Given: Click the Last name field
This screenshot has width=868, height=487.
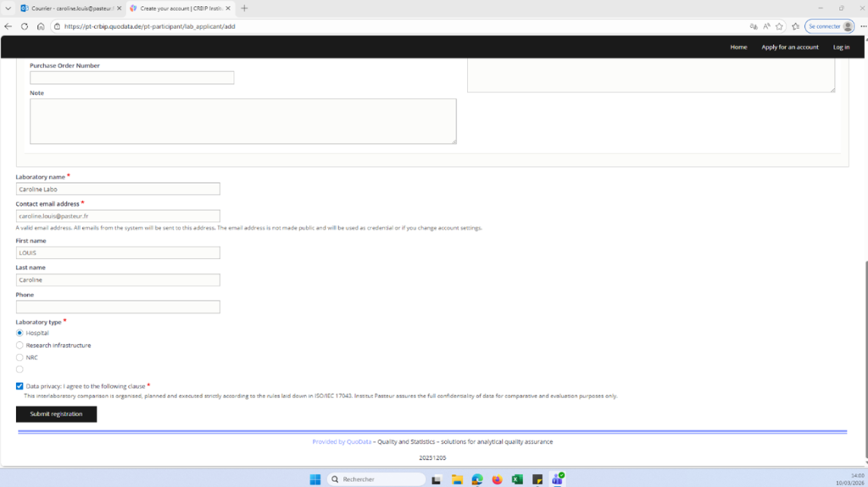Looking at the screenshot, I should click(x=118, y=279).
